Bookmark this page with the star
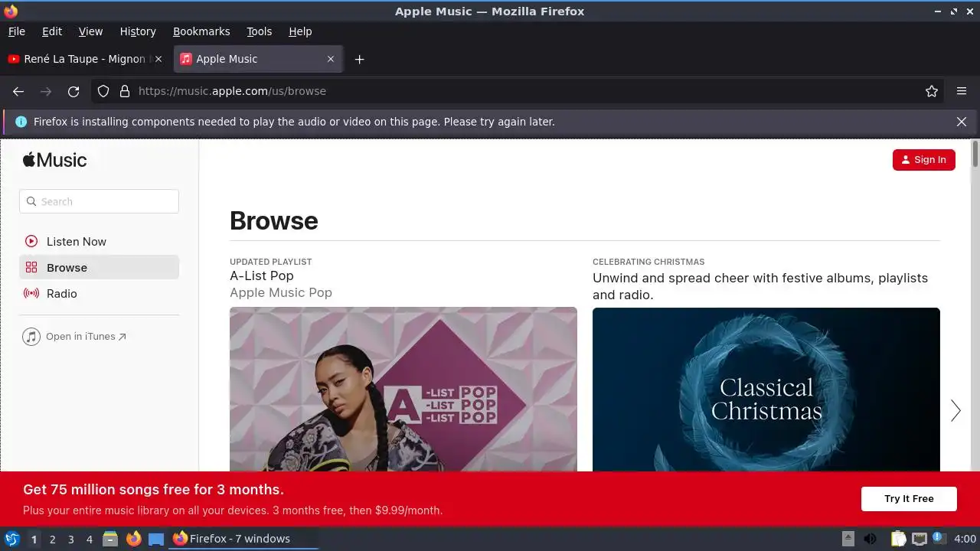 [x=932, y=91]
